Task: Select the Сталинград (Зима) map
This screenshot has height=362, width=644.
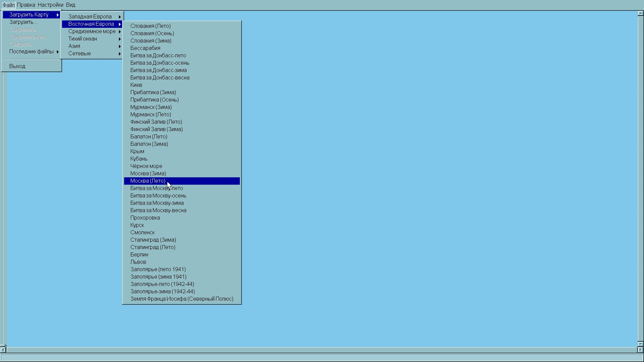Action: 153,240
